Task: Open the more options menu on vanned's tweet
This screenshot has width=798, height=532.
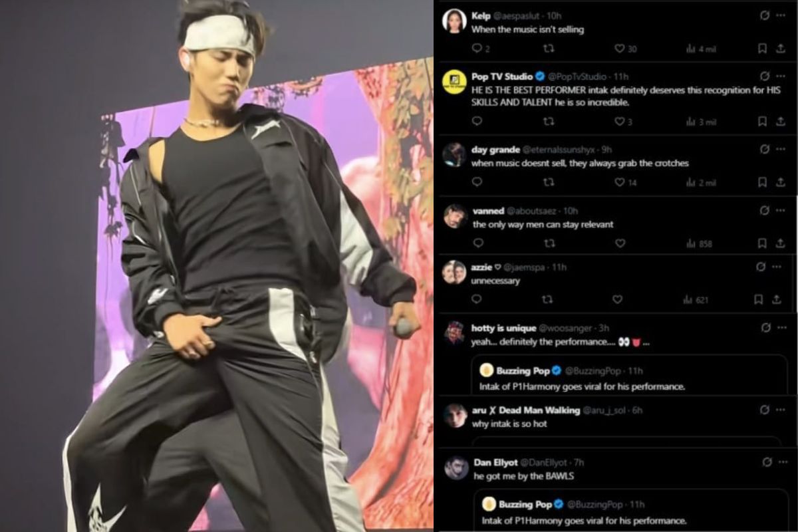Action: [x=779, y=211]
